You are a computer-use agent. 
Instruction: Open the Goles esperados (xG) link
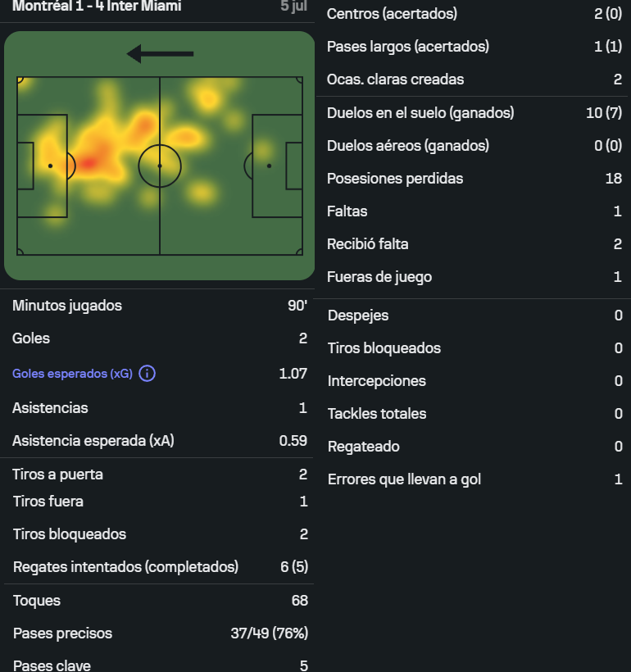pos(72,374)
